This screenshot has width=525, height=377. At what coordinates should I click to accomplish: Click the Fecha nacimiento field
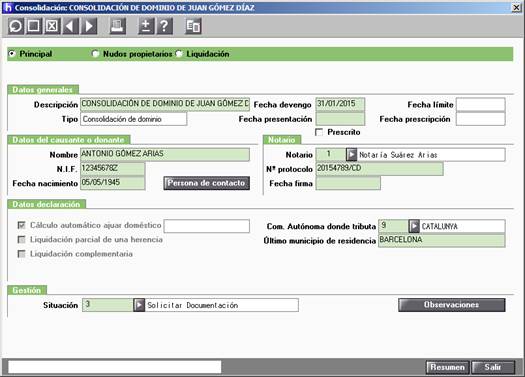click(x=113, y=183)
